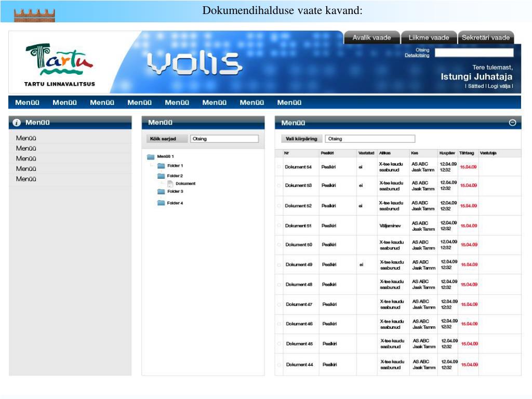Open the first Menüü item in the top navigation bar
Image resolution: width=532 pixels, height=399 pixels.
click(27, 102)
